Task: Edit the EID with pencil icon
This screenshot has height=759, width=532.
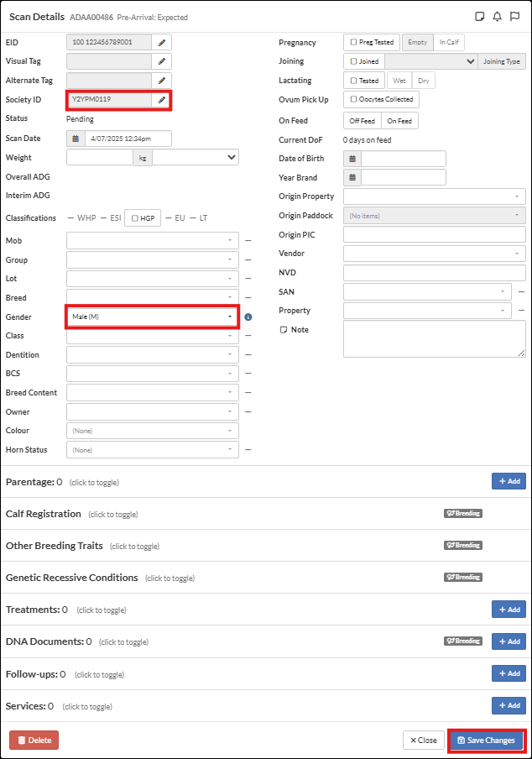Action: click(x=162, y=42)
